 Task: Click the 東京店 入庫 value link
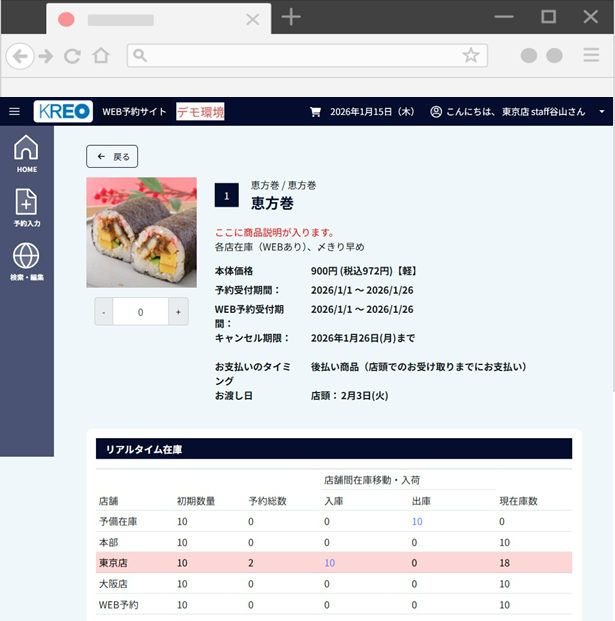point(330,563)
